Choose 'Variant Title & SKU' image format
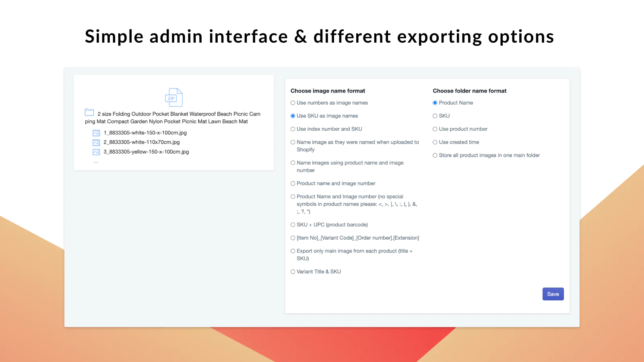This screenshot has width=644, height=362. pyautogui.click(x=293, y=272)
